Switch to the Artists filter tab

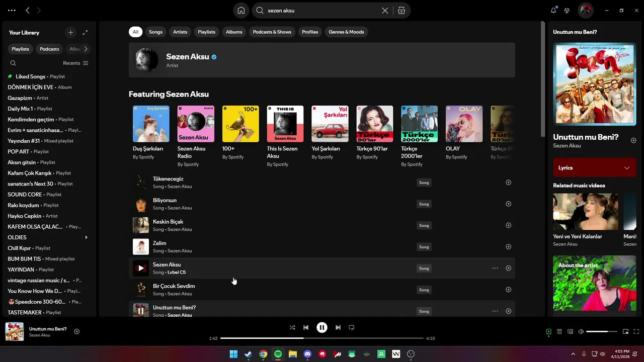click(180, 32)
